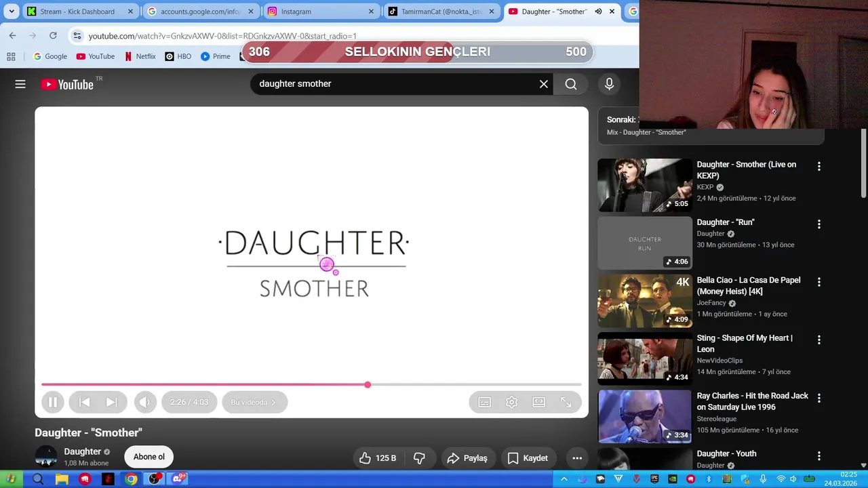Switch to Stream - Kick Dashboard tab
Screen dimensions: 868x488
point(80,12)
